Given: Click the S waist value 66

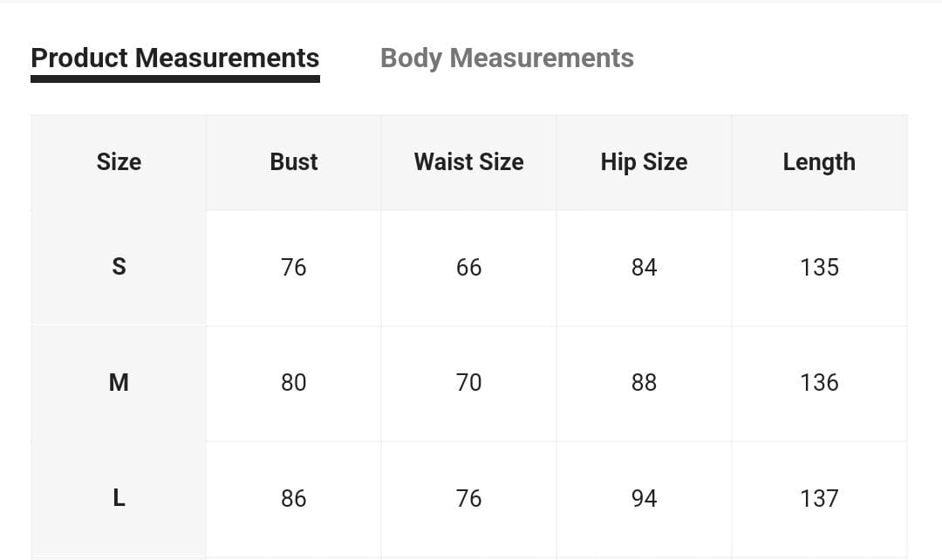Looking at the screenshot, I should 469,267.
